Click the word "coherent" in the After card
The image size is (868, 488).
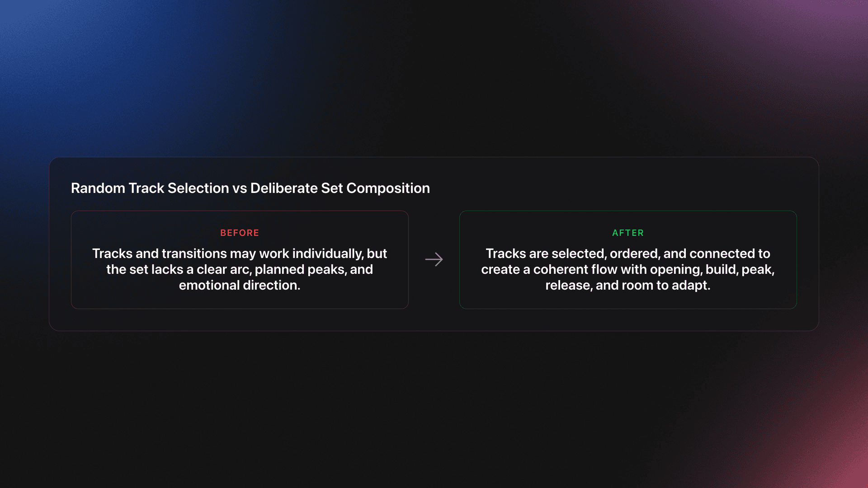click(590, 269)
